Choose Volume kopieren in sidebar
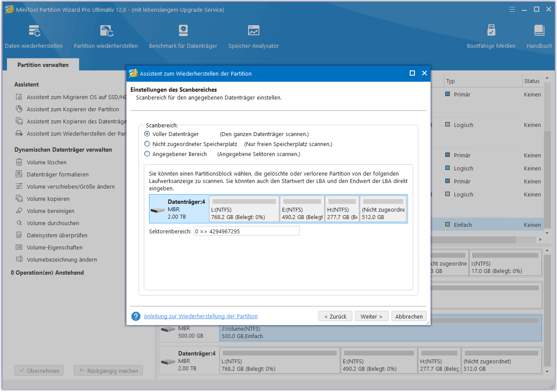This screenshot has width=557, height=392. tap(43, 199)
